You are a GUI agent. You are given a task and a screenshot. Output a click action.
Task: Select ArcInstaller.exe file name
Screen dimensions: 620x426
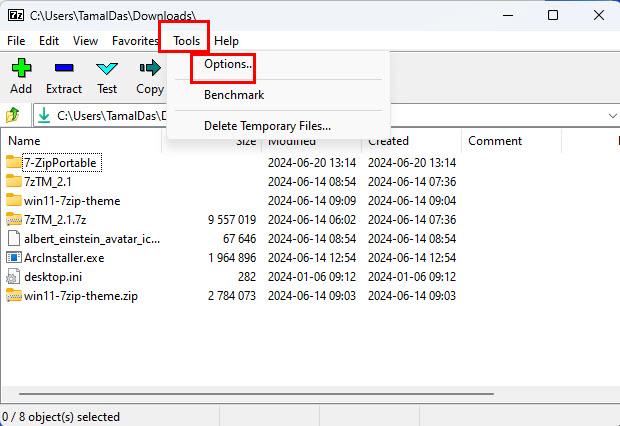(x=64, y=257)
